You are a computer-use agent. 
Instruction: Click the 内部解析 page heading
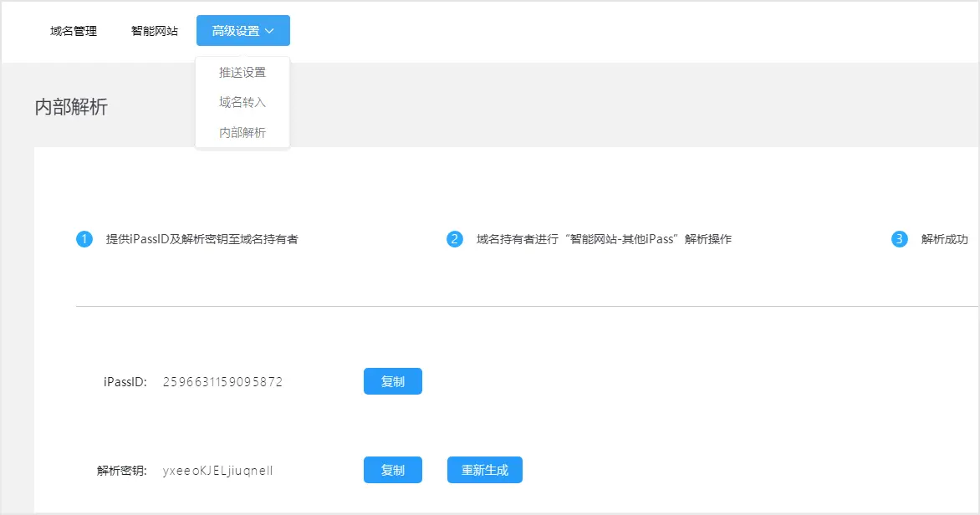[71, 107]
